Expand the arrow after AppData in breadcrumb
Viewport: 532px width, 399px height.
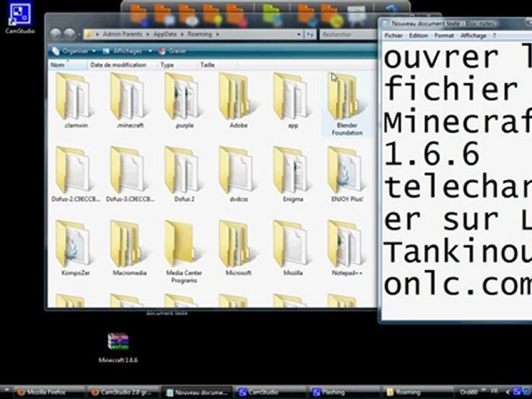183,34
